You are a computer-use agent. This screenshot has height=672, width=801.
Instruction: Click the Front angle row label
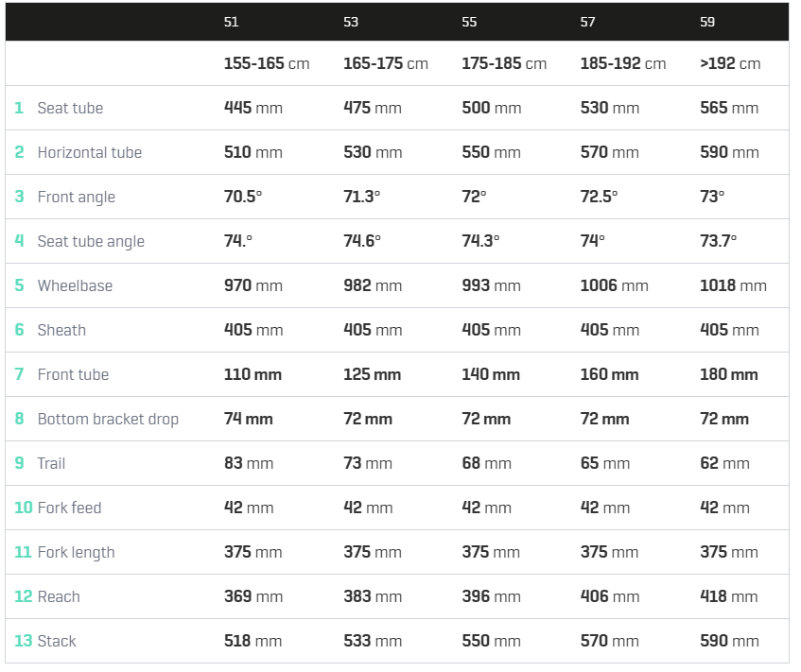point(77,198)
